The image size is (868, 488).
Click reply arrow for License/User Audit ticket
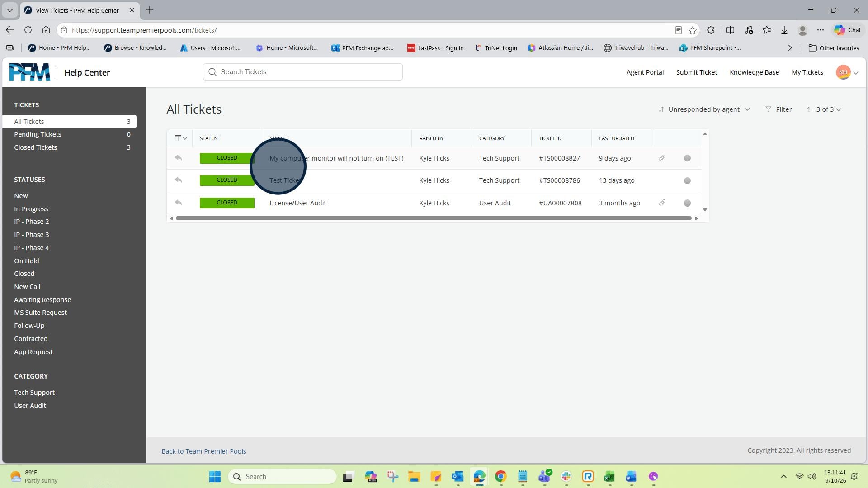coord(178,203)
